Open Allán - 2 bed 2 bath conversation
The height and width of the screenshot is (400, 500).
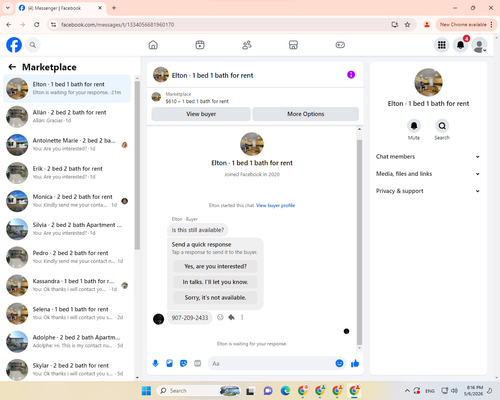(x=67, y=117)
